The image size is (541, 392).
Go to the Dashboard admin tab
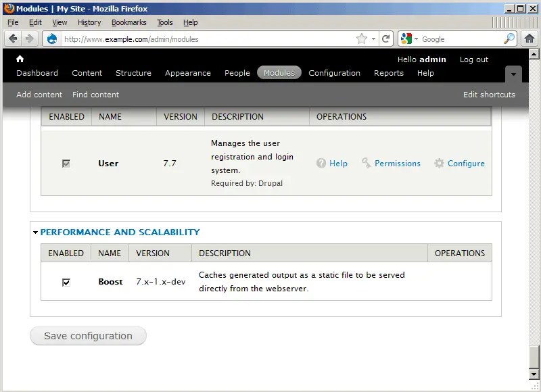click(37, 73)
